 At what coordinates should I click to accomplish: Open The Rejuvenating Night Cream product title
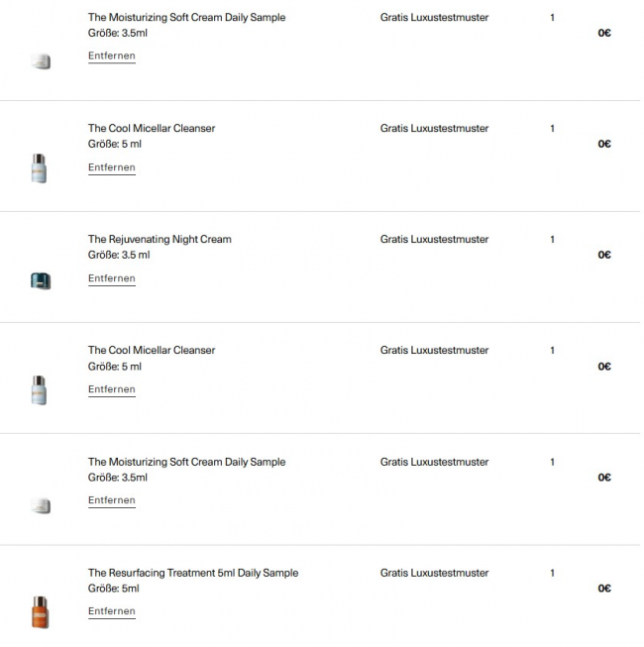click(160, 239)
